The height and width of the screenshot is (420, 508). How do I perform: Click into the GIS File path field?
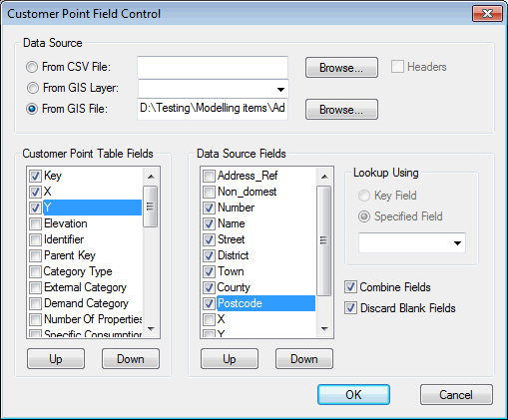click(213, 109)
